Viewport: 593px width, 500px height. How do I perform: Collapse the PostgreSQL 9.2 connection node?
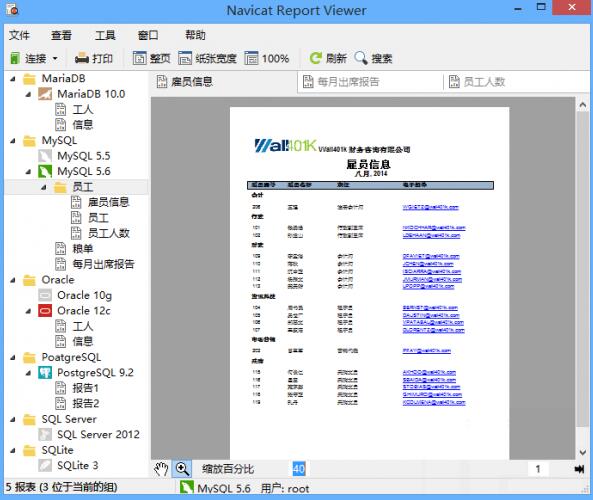(x=28, y=373)
